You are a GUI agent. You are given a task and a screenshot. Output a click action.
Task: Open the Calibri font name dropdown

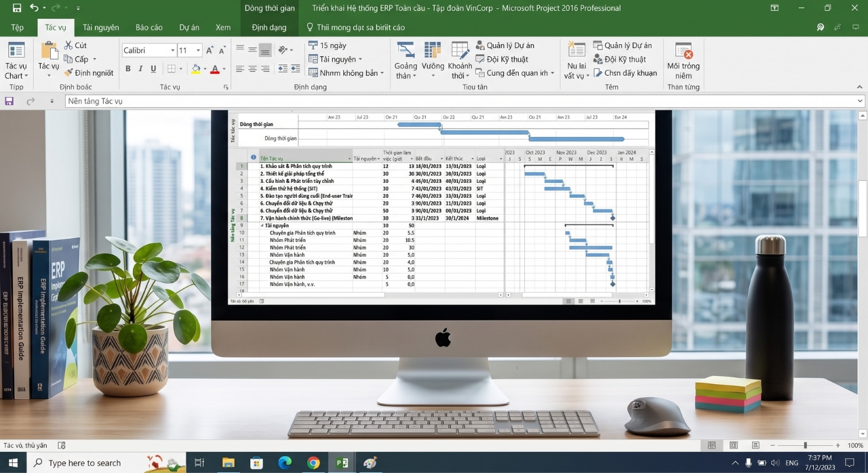point(172,50)
